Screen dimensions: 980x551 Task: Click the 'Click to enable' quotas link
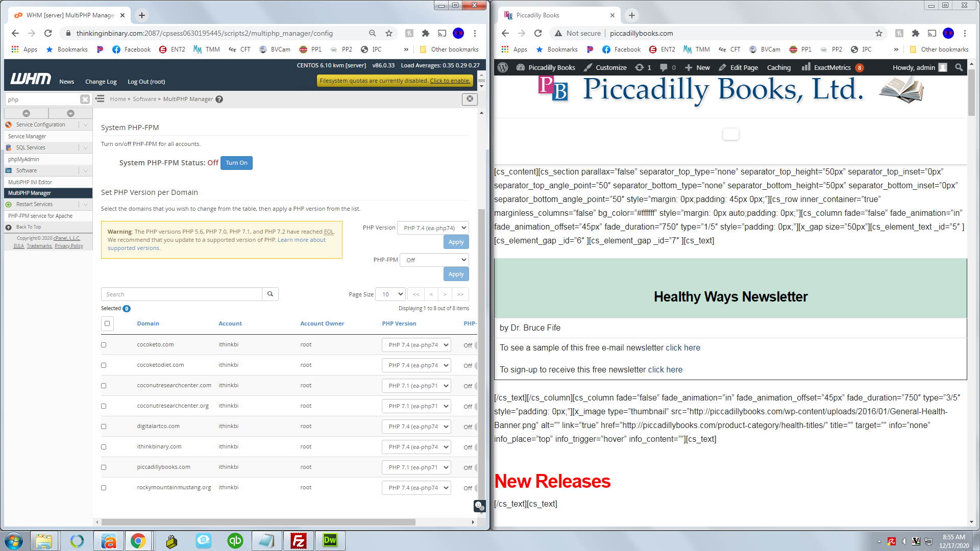pos(449,81)
